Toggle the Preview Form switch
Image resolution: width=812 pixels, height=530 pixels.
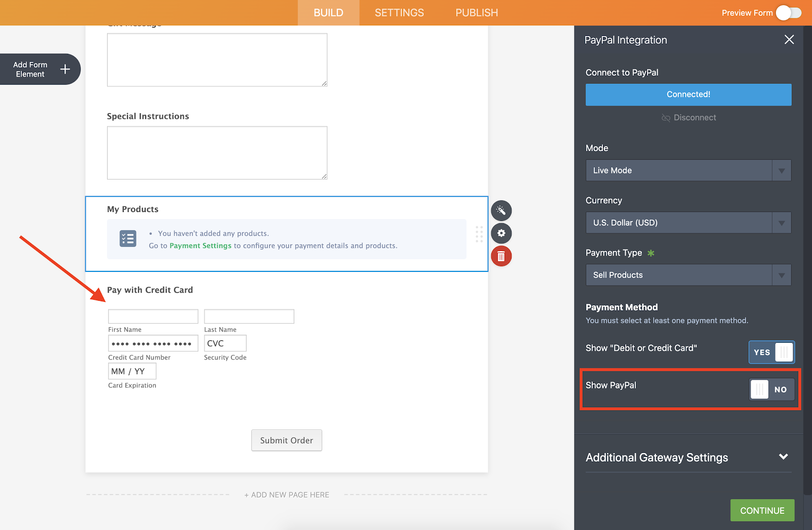coord(788,13)
